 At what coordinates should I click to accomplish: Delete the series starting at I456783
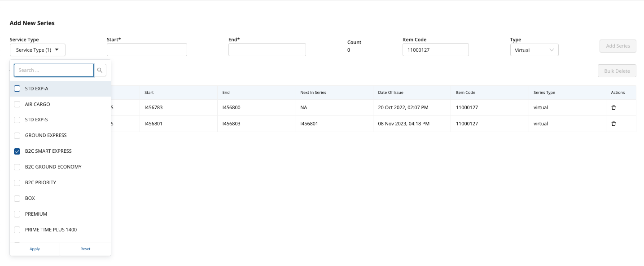613,108
